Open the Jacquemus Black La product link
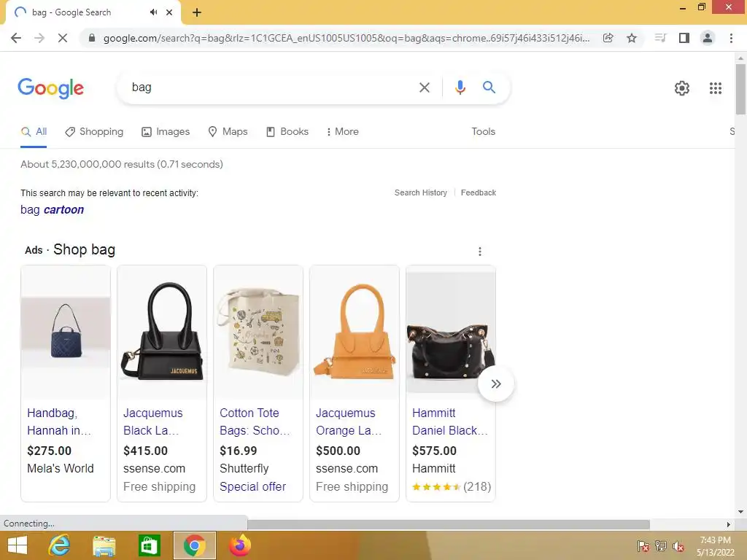This screenshot has height=560, width=747. click(x=153, y=422)
